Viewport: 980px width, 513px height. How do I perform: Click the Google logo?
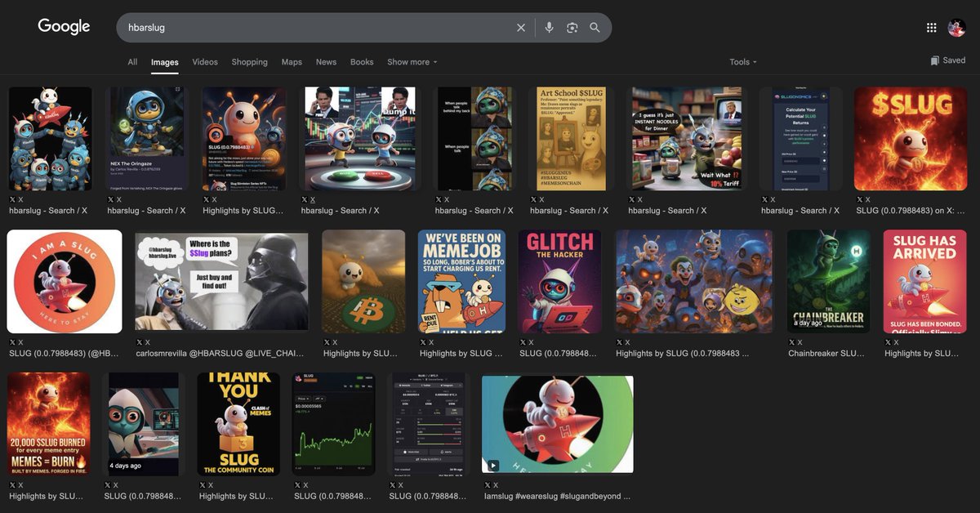tap(64, 27)
